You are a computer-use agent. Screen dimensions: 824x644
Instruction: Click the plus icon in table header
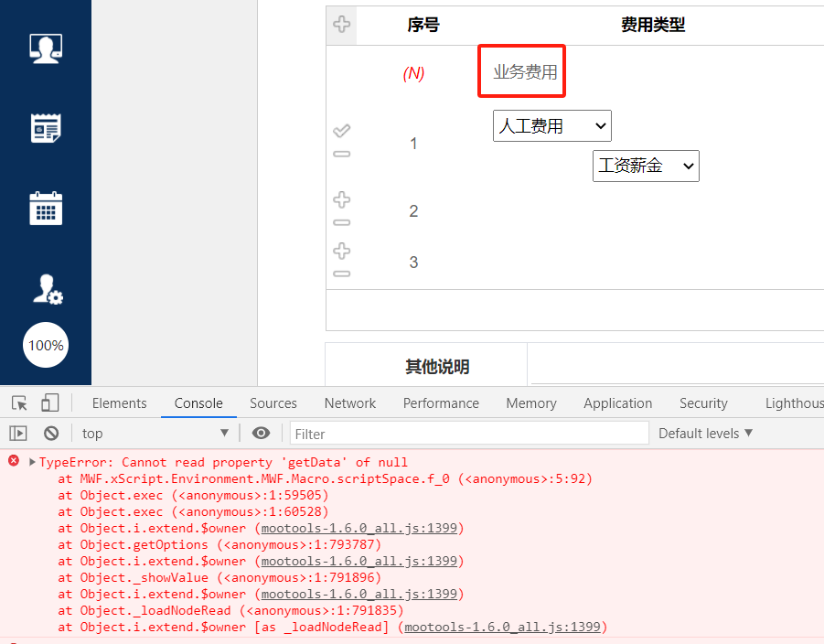click(342, 24)
